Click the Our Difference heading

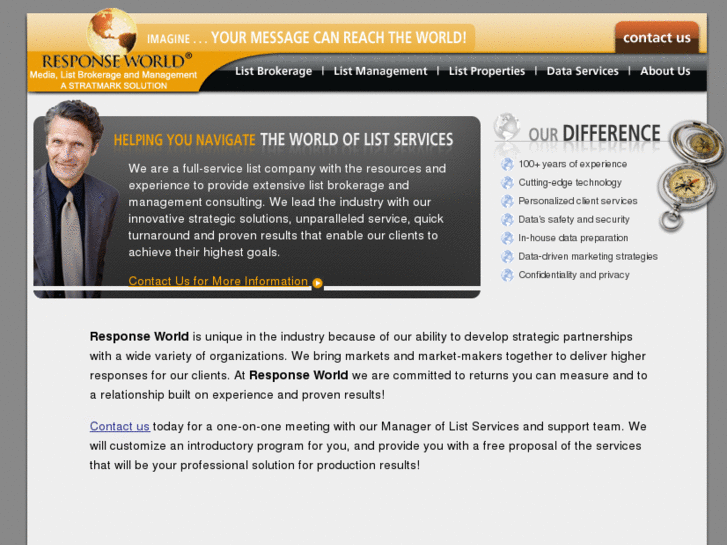click(x=594, y=134)
